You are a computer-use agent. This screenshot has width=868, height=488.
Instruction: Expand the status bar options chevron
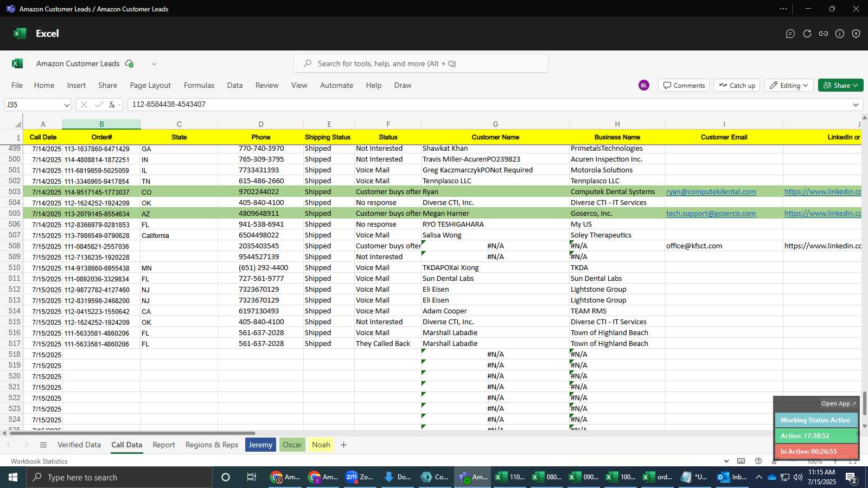tap(726, 461)
